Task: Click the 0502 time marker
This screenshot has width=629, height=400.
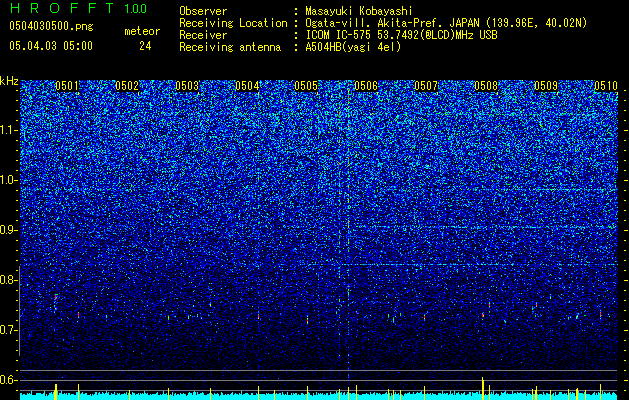Action: (127, 86)
